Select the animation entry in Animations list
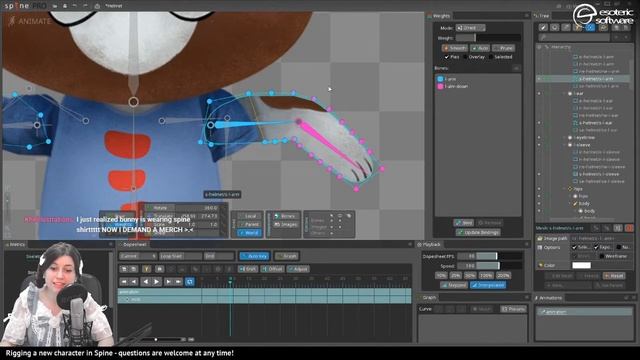Image resolution: width=640 pixels, height=360 pixels. (584, 312)
